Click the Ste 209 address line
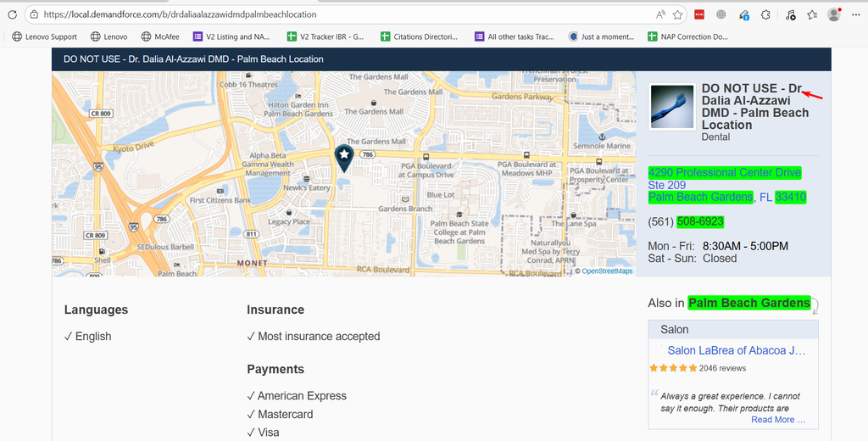This screenshot has height=441, width=868. click(667, 185)
